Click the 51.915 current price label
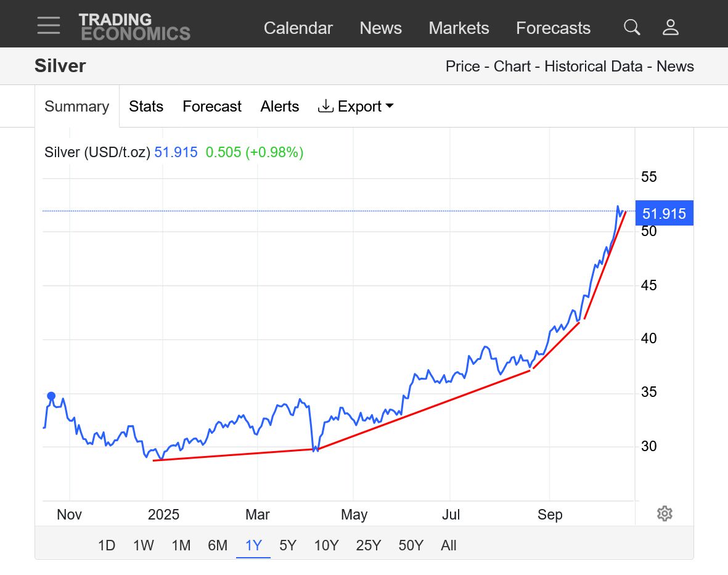 [664, 214]
